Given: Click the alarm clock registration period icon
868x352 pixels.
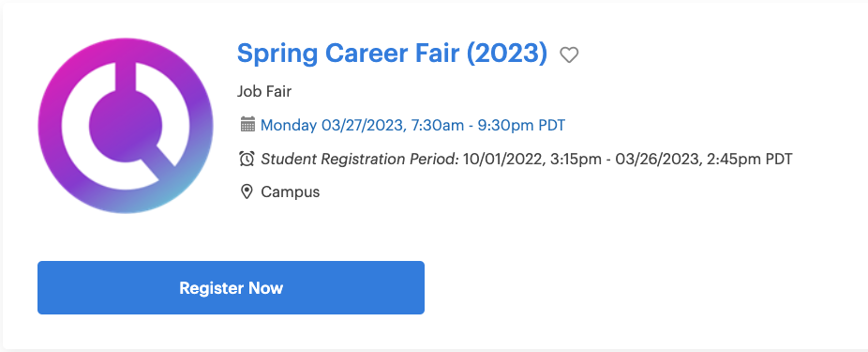Looking at the screenshot, I should click(247, 159).
